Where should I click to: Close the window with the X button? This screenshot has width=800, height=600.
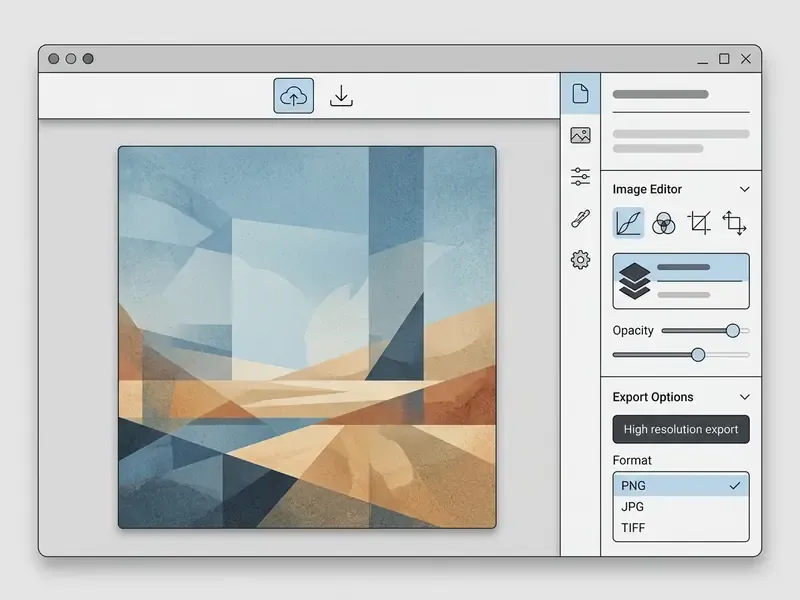(x=746, y=59)
